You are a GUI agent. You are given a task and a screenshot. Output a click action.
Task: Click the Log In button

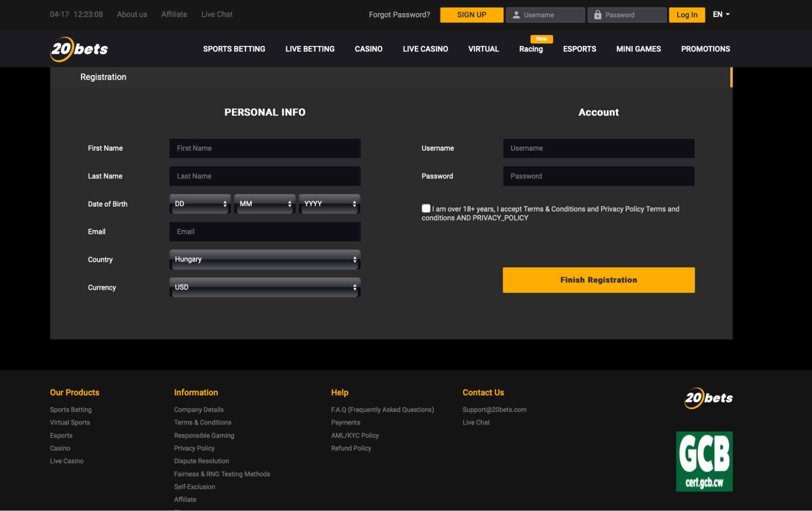click(687, 15)
